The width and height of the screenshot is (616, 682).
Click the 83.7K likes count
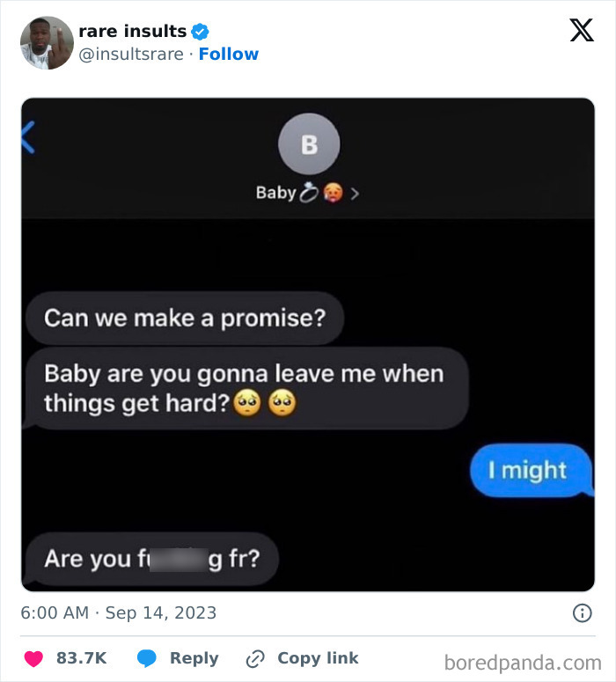click(x=81, y=658)
